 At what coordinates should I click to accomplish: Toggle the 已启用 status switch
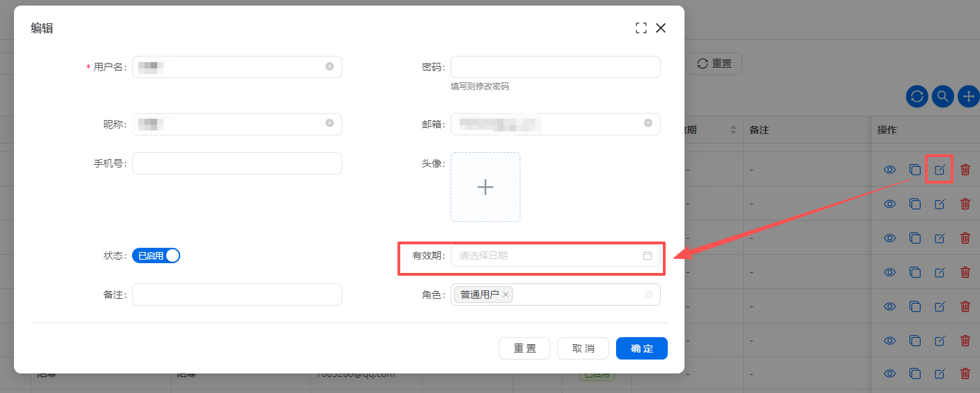[x=156, y=255]
